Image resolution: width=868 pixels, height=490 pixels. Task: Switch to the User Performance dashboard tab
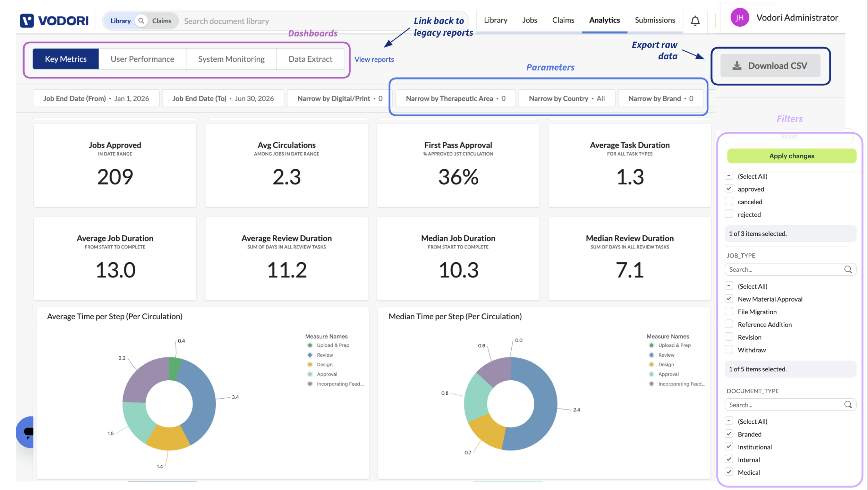[142, 59]
